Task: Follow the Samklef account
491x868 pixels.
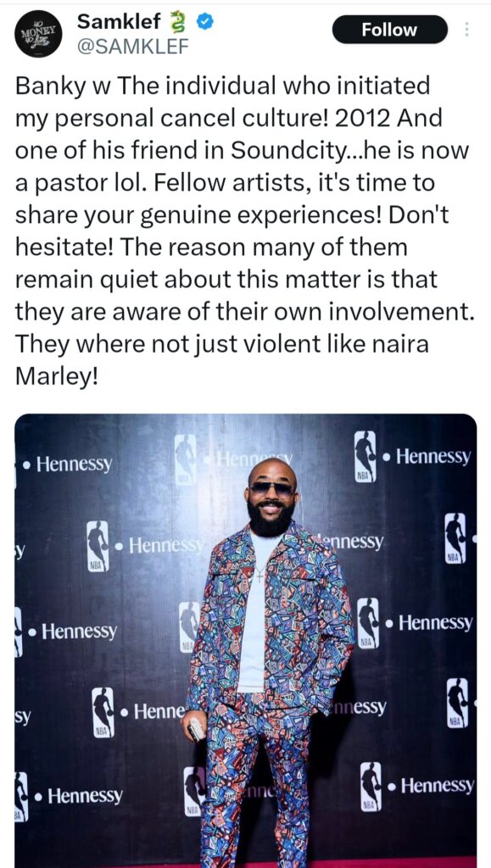Action: (x=390, y=30)
